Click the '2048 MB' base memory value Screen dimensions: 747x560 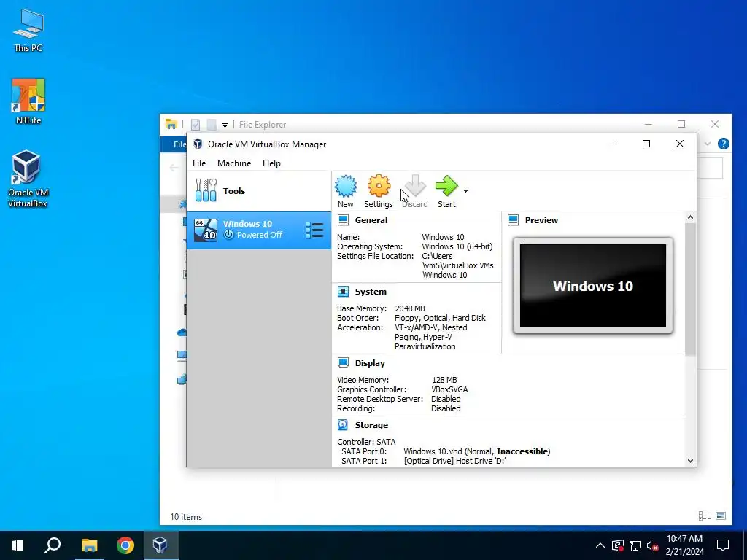(410, 308)
